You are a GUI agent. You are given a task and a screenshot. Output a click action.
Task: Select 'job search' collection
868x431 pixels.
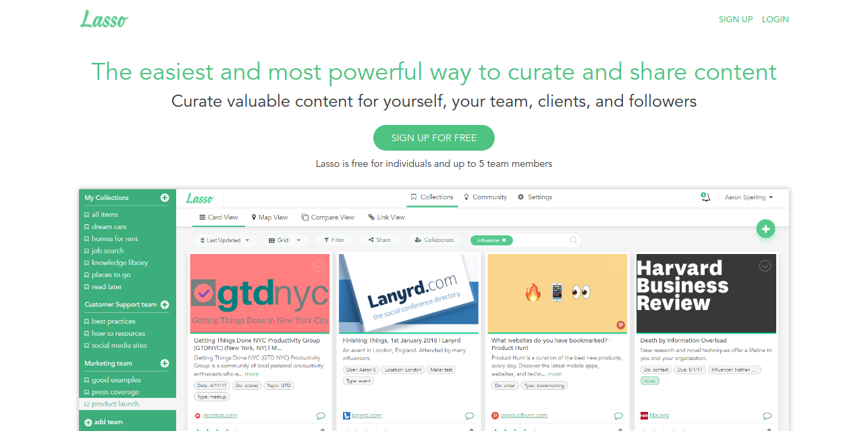click(x=107, y=251)
